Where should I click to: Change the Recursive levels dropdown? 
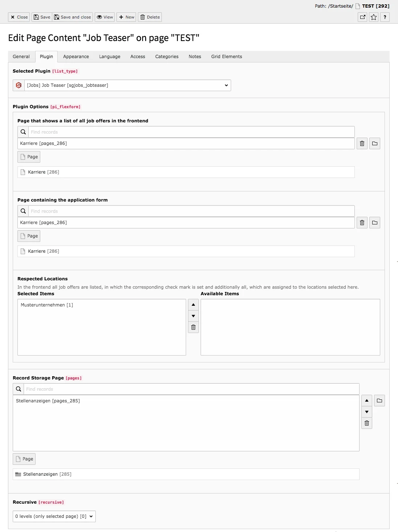point(54,516)
